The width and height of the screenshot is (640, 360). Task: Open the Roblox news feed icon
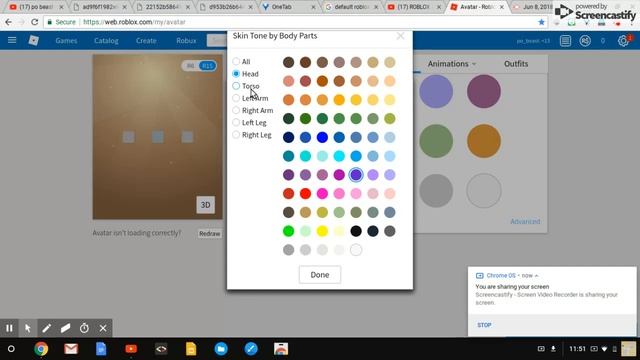(x=565, y=41)
